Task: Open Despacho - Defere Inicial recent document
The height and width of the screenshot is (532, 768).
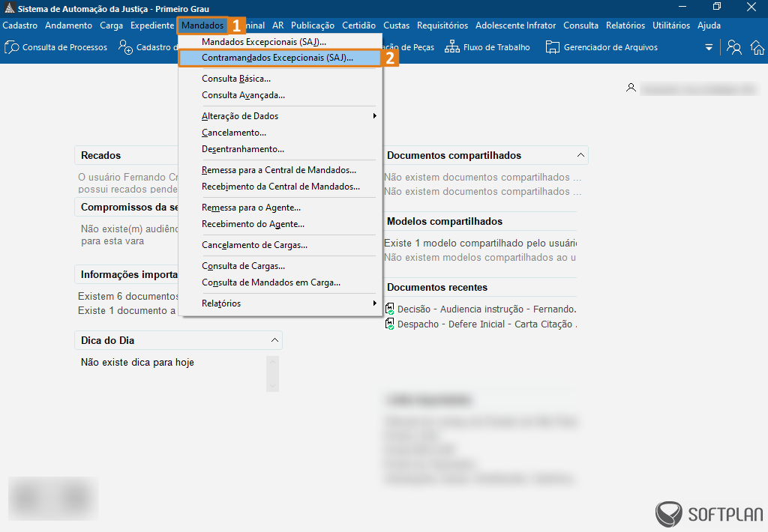Action: point(487,324)
